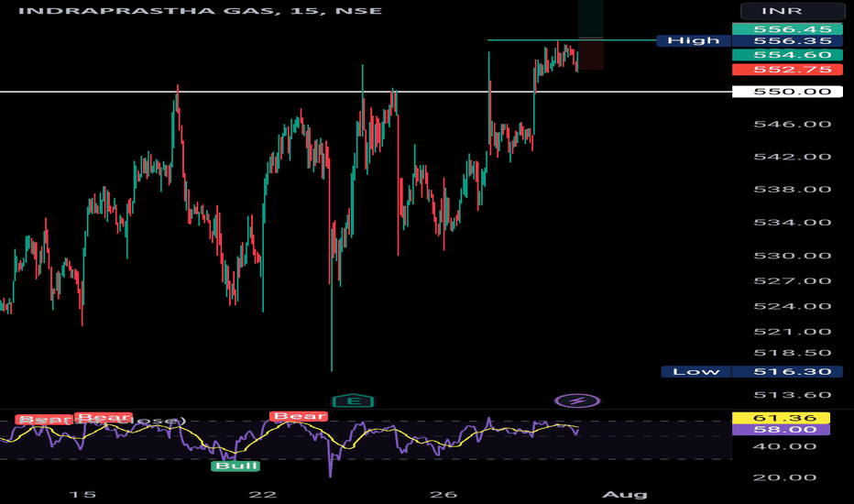Select the white horizontal line at 550
The image size is (854, 504).
pyautogui.click(x=366, y=92)
